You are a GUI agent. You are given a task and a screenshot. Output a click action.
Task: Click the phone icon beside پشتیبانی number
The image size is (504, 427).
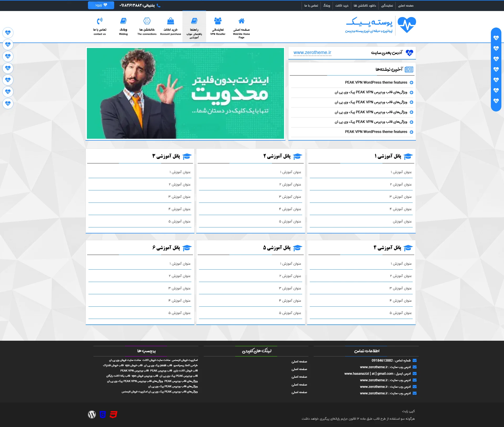point(159,6)
